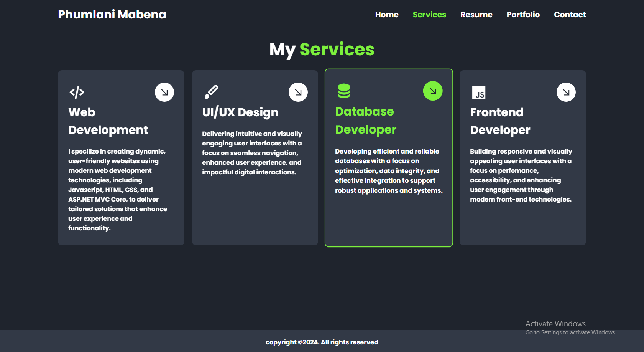This screenshot has width=644, height=352.
Task: Click the 'Developing efficient and reliable' description
Action: 389,171
